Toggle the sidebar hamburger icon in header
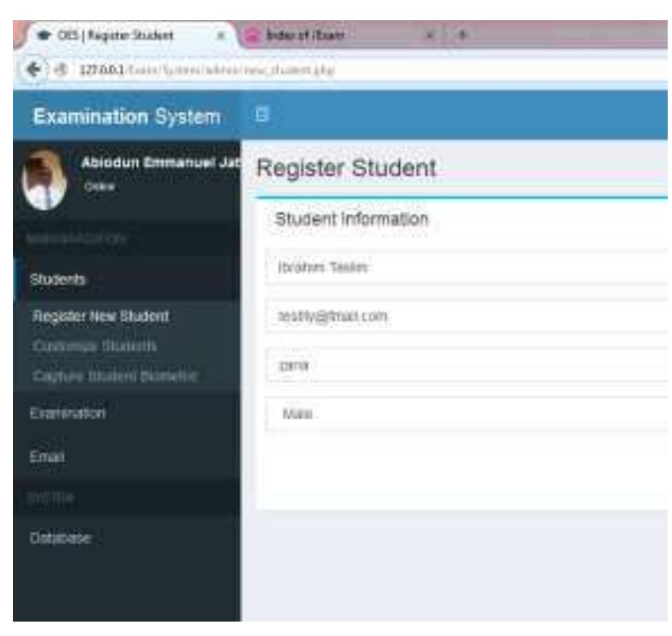 [261, 115]
